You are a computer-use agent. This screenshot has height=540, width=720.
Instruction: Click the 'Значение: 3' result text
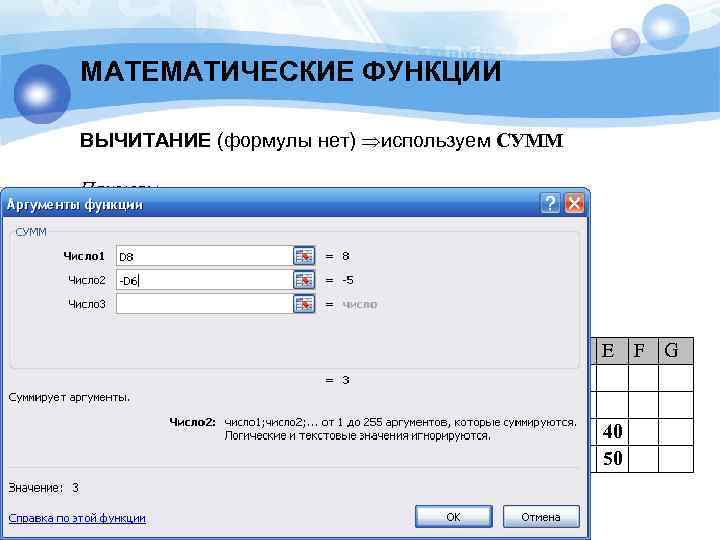(x=44, y=488)
